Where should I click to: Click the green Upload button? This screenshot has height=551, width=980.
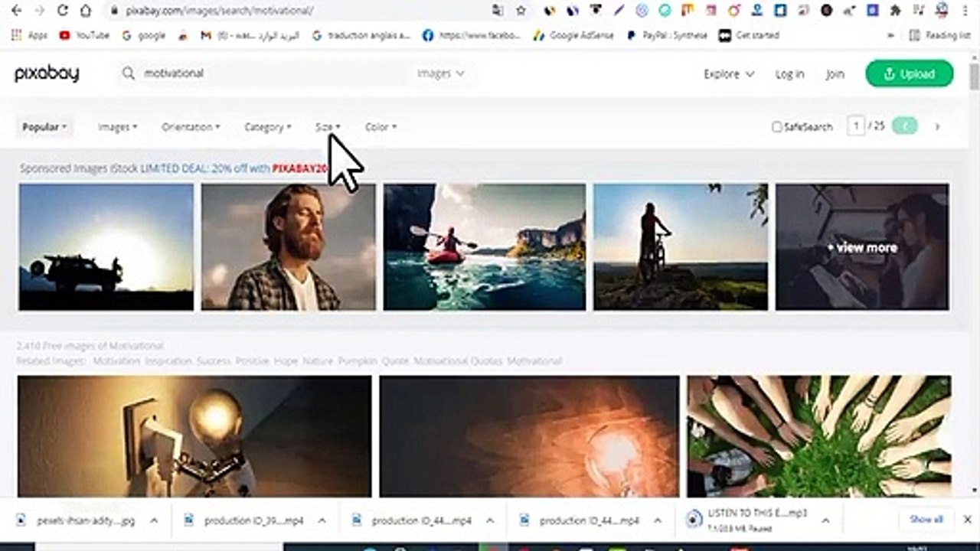[910, 73]
